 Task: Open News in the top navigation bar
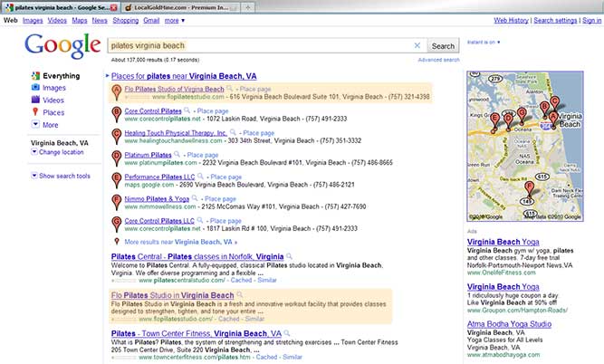pyautogui.click(x=100, y=21)
